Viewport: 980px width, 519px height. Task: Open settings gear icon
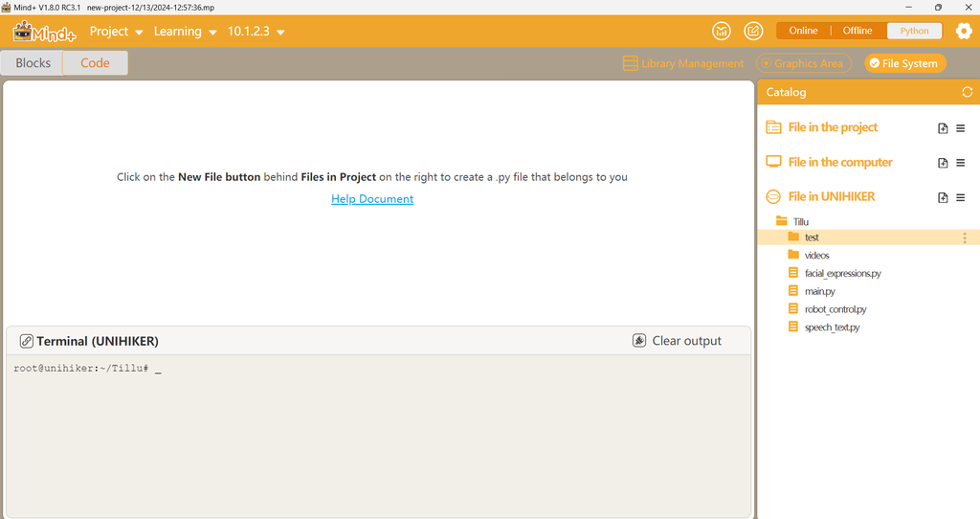(x=964, y=31)
